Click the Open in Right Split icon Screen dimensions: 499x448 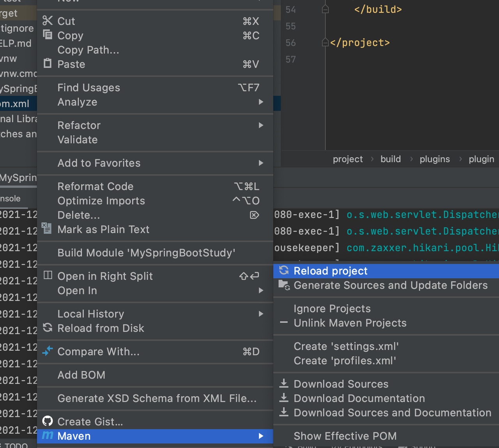coord(48,275)
